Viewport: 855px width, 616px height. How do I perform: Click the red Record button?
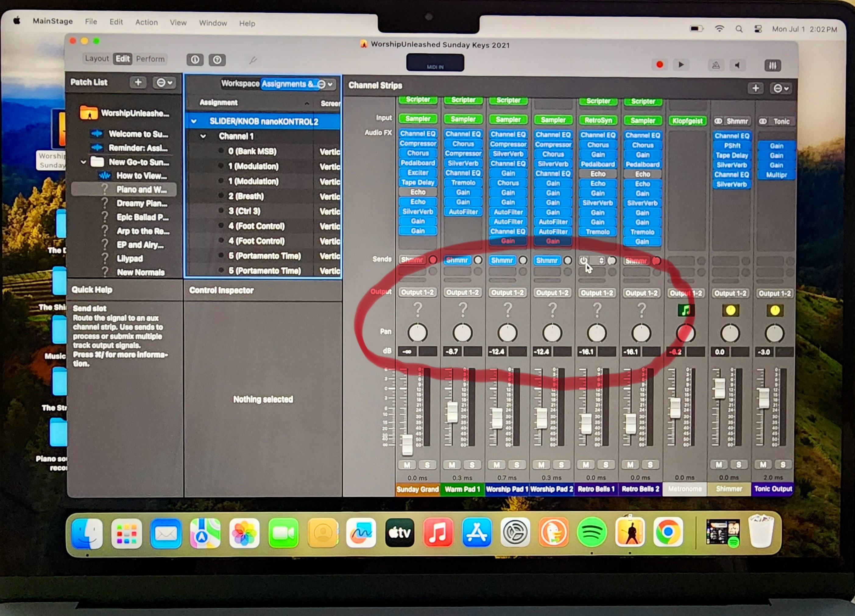click(659, 65)
